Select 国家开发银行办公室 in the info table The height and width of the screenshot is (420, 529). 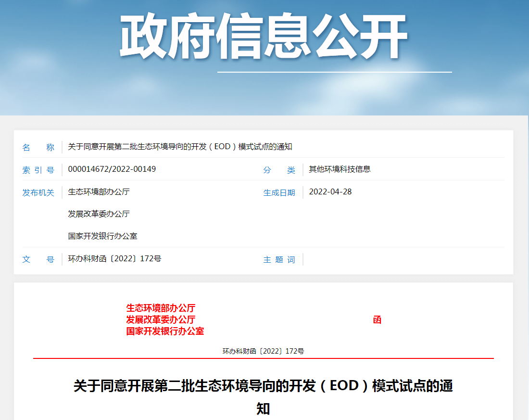click(102, 236)
